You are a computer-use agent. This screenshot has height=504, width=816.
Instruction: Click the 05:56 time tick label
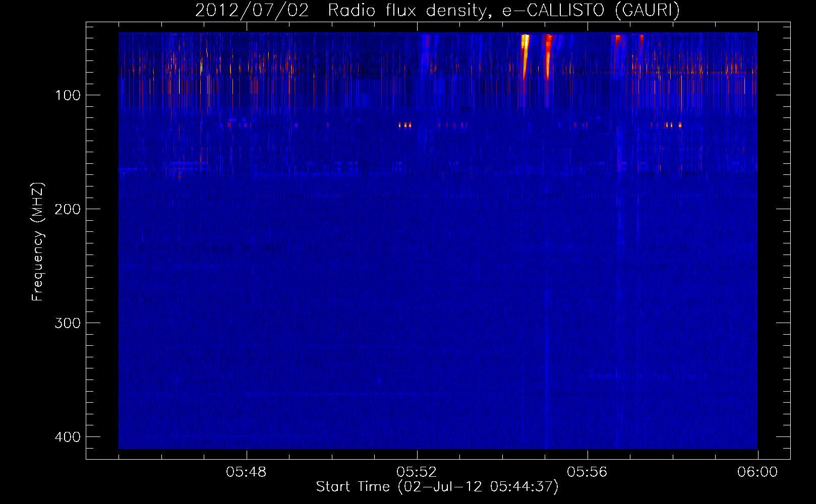[587, 472]
